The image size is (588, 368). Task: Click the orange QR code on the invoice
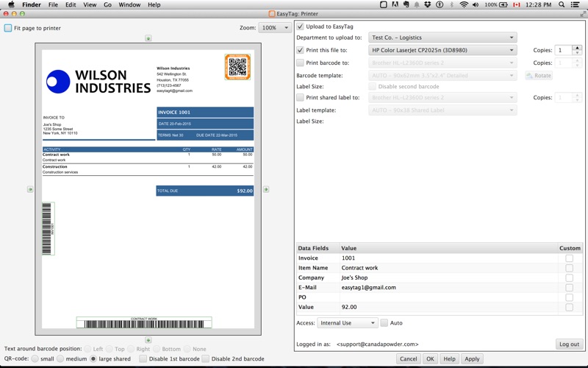237,67
